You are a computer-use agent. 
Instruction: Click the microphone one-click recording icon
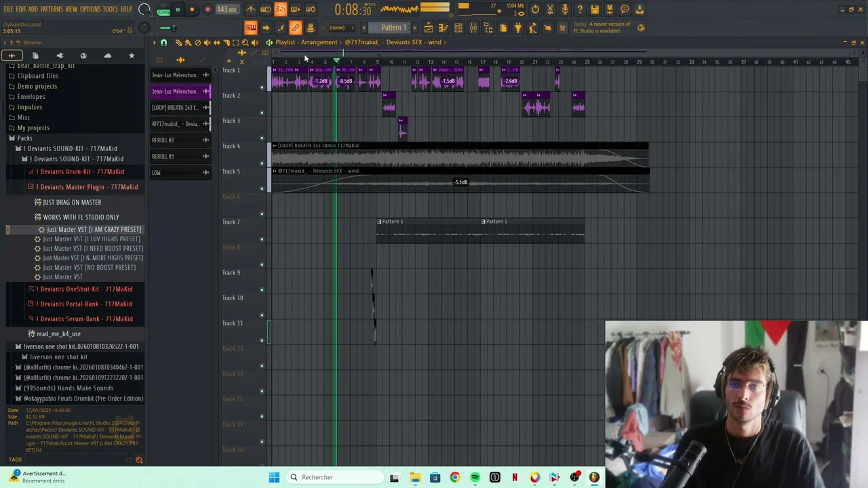click(x=565, y=9)
